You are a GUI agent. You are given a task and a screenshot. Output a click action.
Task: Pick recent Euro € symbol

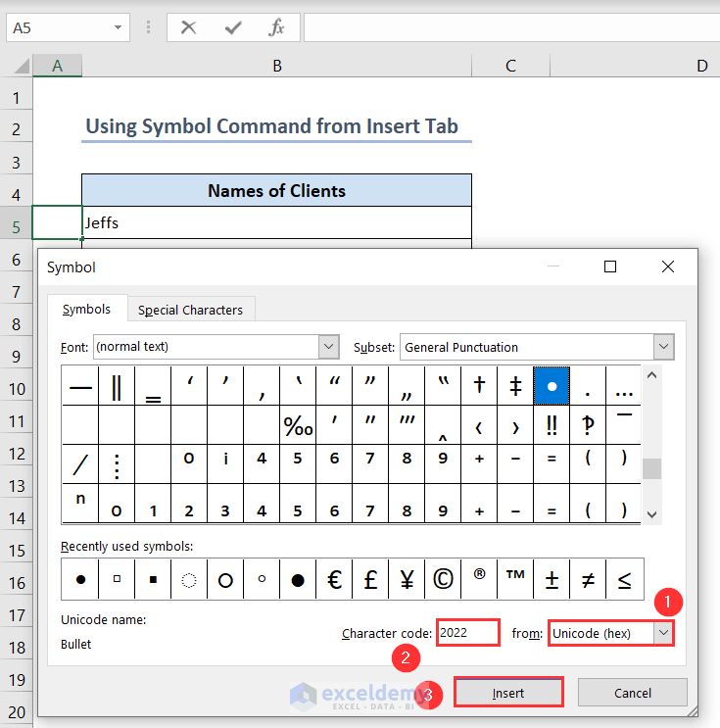(334, 579)
